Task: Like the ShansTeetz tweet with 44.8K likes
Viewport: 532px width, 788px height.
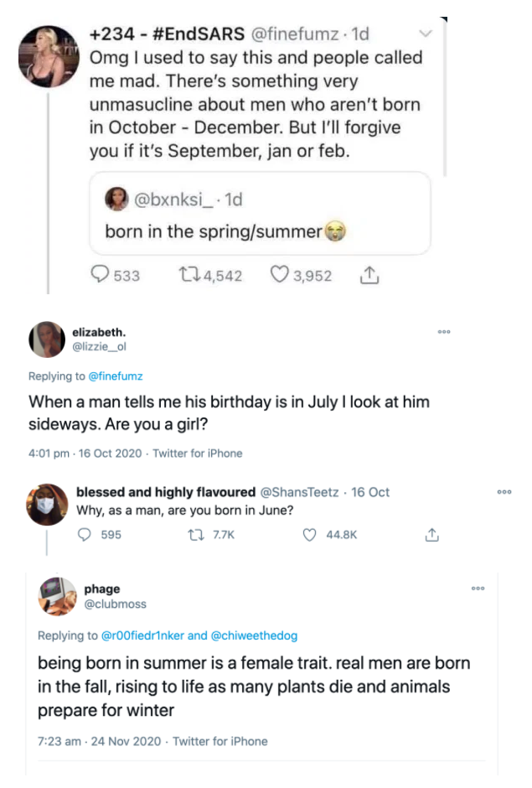Action: click(x=309, y=535)
